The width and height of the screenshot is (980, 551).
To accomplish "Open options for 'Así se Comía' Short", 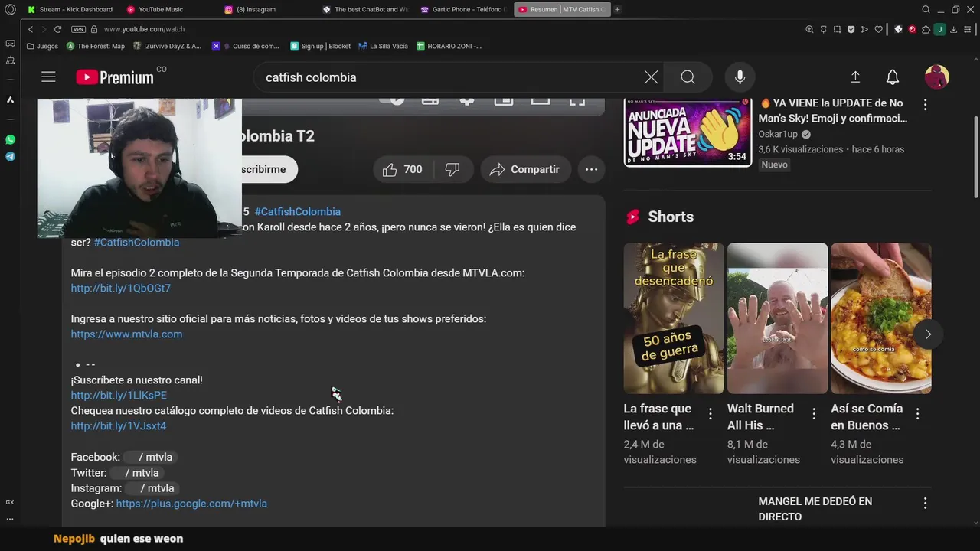I will [x=917, y=414].
